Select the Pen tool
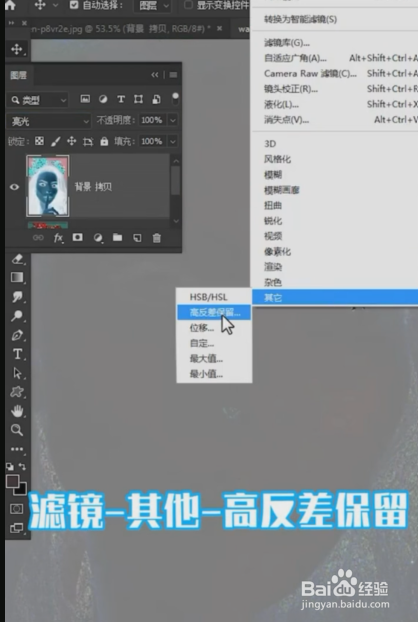 [x=17, y=335]
